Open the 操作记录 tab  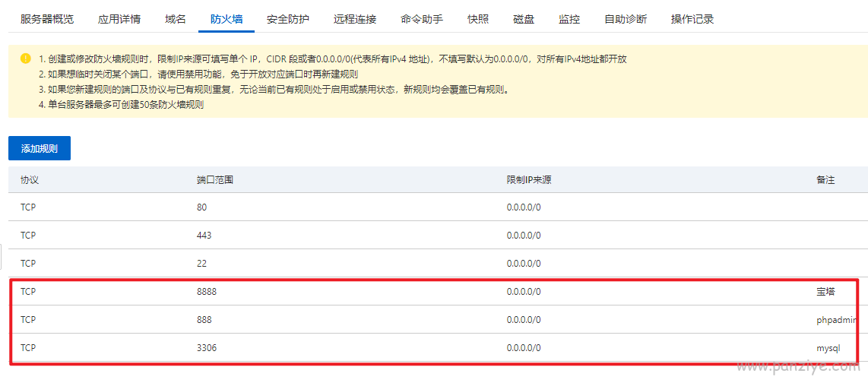tap(692, 19)
